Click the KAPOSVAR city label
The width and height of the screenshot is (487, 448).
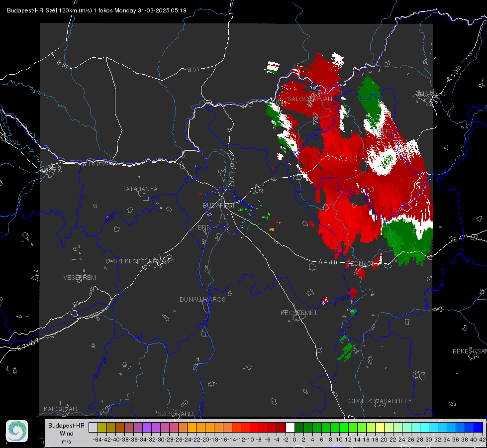[x=60, y=409]
